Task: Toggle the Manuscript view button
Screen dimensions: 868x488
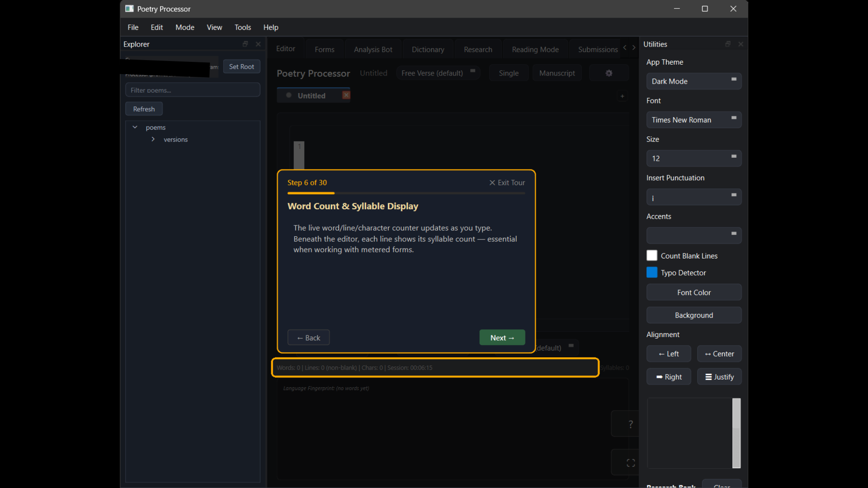Action: click(557, 73)
